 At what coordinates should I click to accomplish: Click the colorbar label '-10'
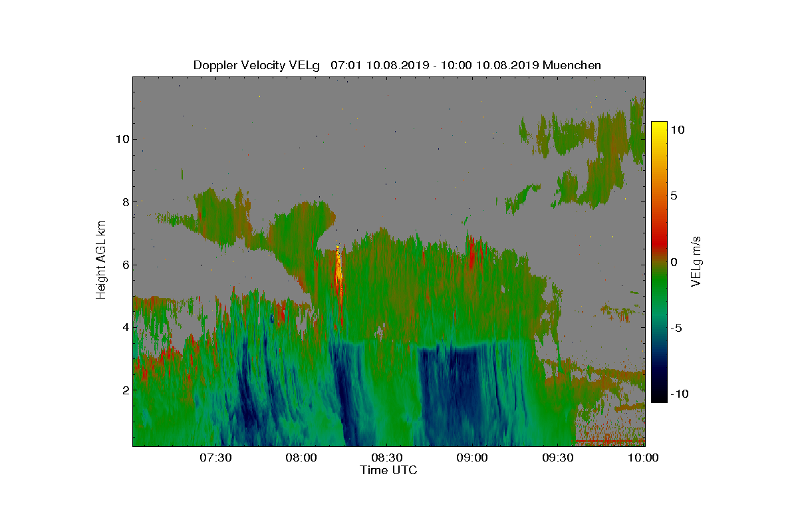click(680, 394)
